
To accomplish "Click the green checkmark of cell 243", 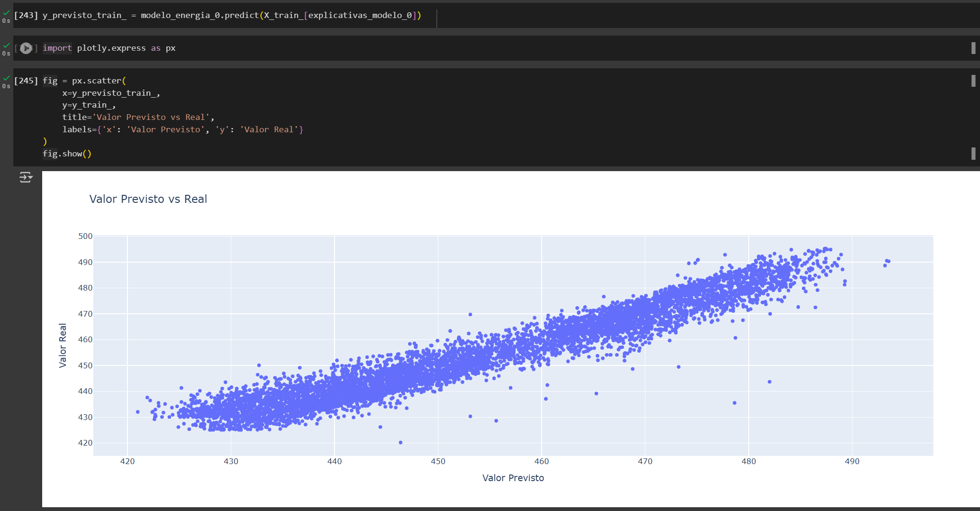I will 6,13.
